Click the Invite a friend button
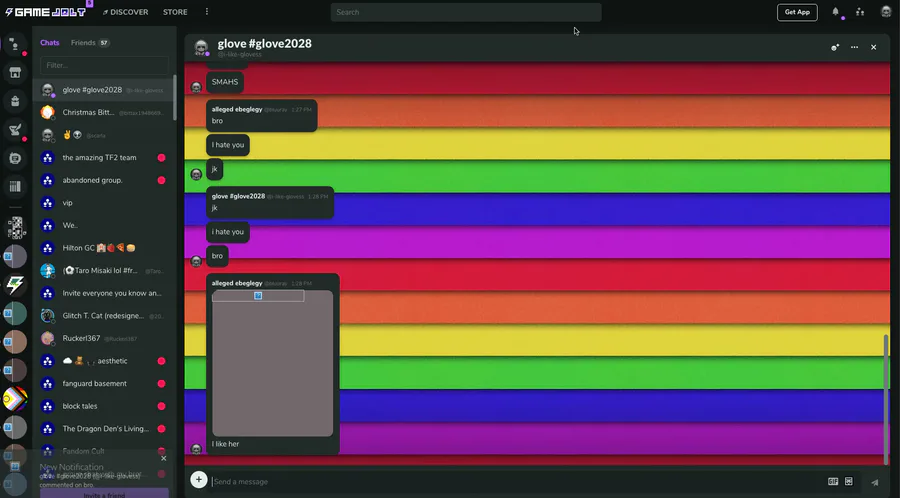This screenshot has height=498, width=900. tap(104, 493)
